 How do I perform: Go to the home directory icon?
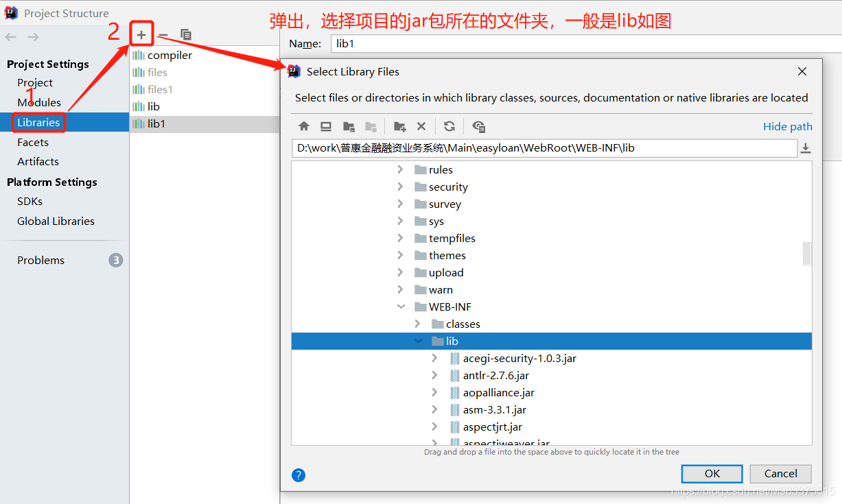304,126
